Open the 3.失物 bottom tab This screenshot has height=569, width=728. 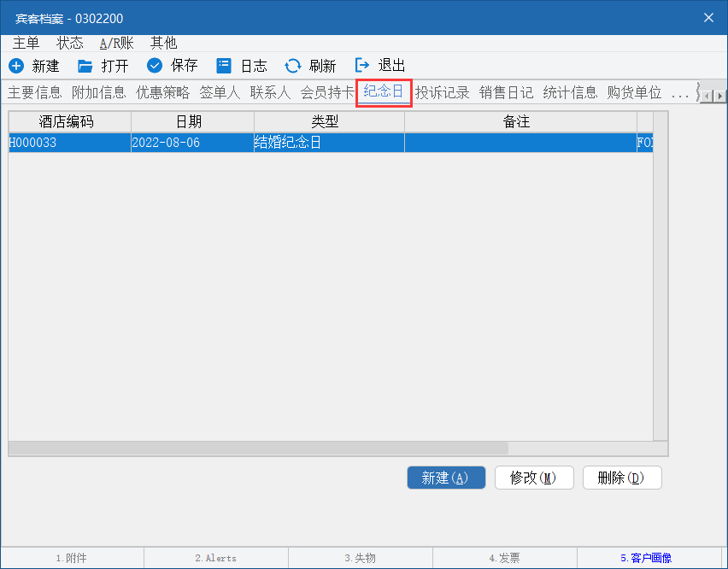pos(361,558)
